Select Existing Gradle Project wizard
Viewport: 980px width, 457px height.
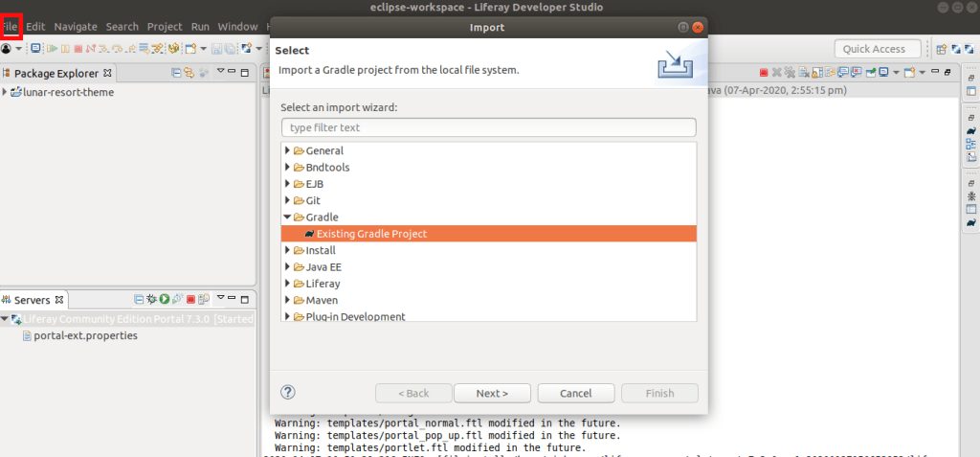tap(371, 234)
